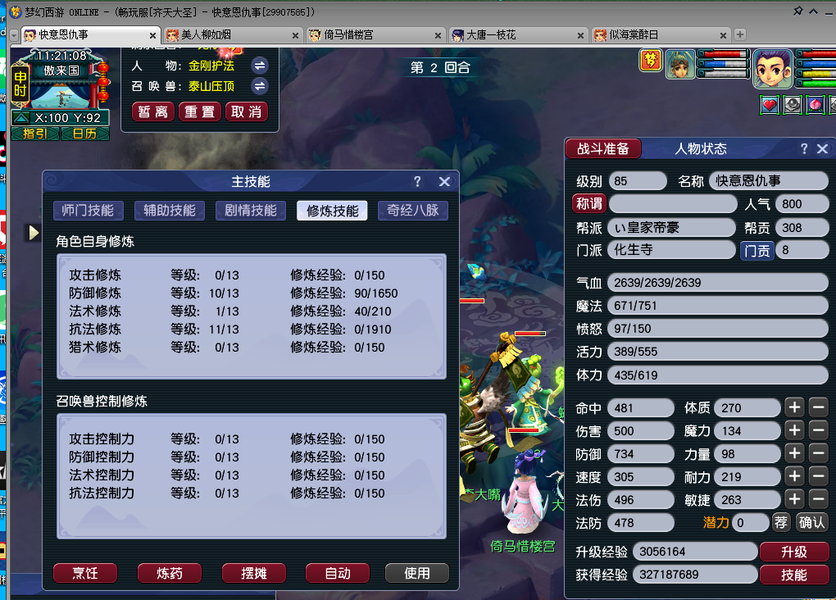Click the yellow arrow expander beside skill window
This screenshot has height=600, width=836.
click(x=33, y=233)
